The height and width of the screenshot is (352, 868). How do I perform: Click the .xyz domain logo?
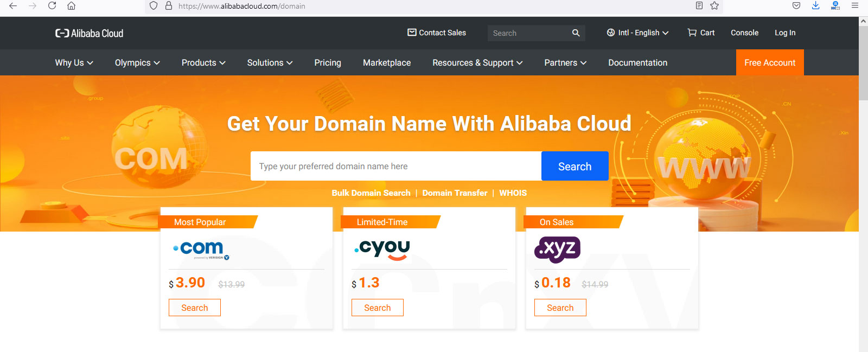pos(558,249)
